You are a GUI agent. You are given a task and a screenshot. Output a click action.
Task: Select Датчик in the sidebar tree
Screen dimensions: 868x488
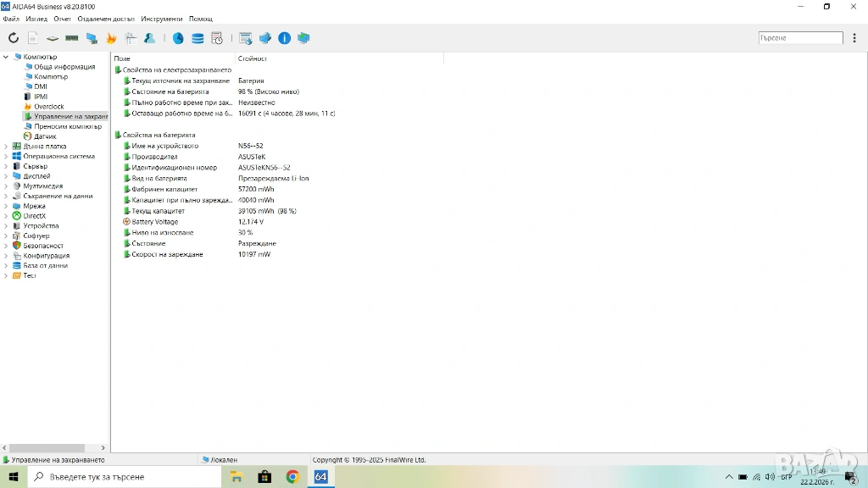(x=45, y=136)
